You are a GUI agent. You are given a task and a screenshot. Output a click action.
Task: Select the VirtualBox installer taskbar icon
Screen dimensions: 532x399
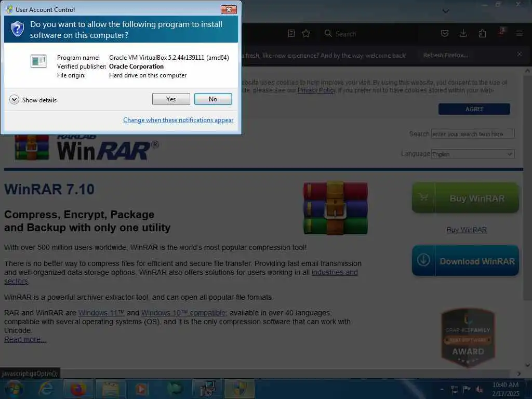click(207, 389)
